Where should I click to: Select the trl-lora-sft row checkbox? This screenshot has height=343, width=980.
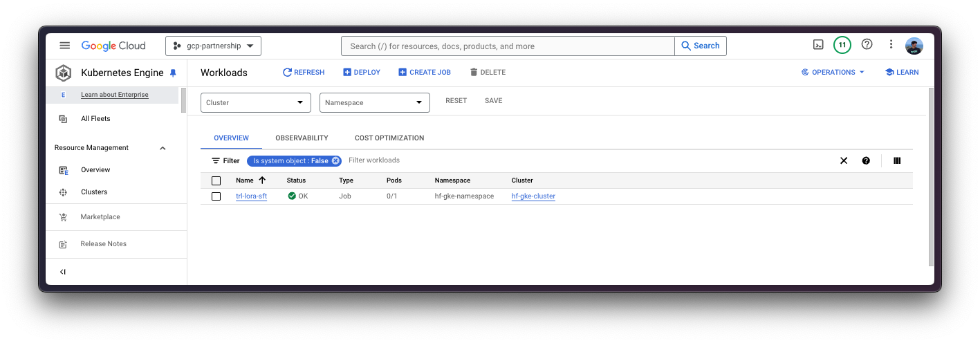216,196
